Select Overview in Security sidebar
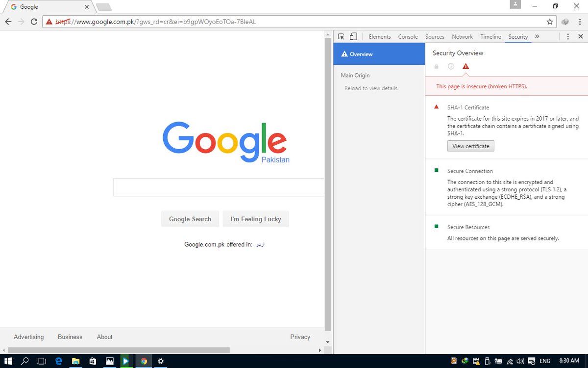Image resolution: width=588 pixels, height=368 pixels. pos(379,54)
